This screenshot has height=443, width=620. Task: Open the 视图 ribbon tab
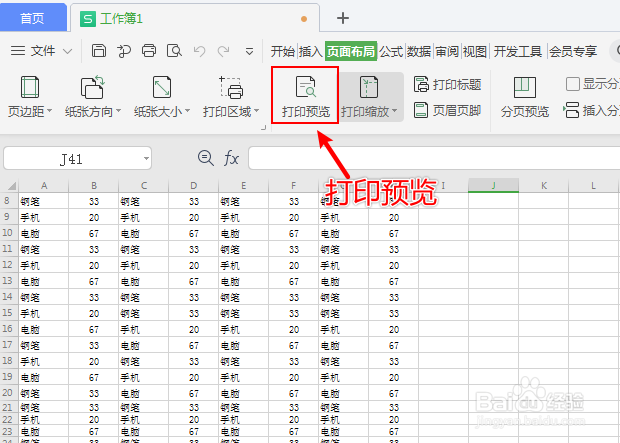point(474,51)
